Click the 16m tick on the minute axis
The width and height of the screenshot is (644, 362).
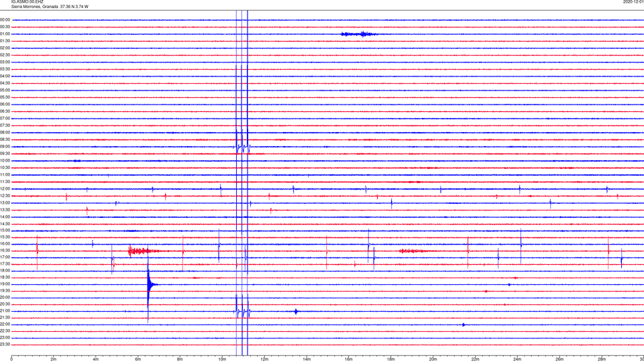(348, 359)
